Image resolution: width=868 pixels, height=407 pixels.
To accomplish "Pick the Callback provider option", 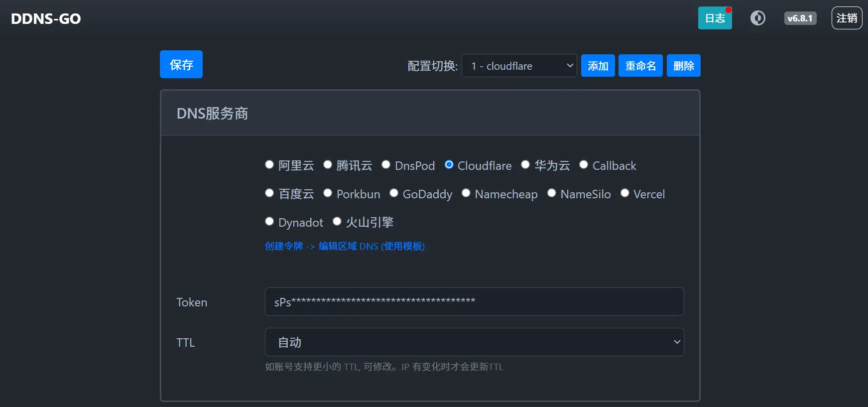I will point(584,164).
